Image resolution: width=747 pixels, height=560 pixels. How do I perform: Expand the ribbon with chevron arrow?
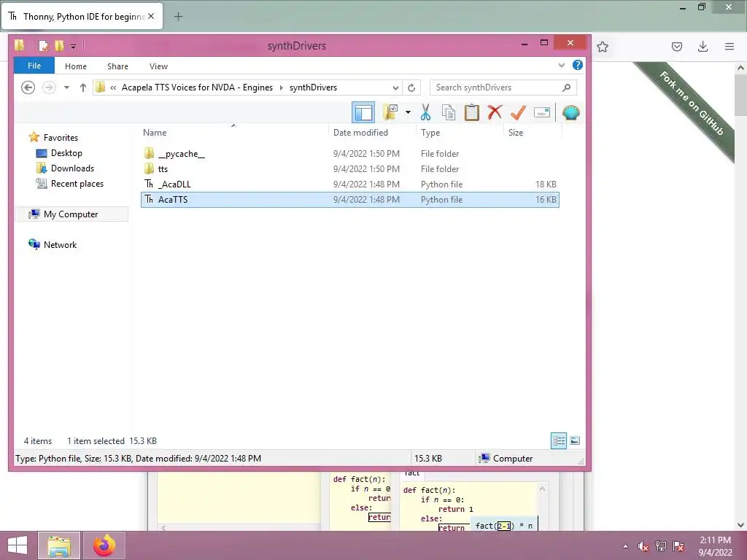click(562, 66)
